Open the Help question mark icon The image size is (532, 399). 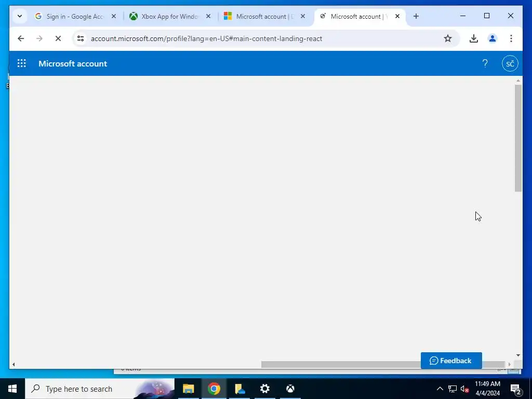click(485, 63)
